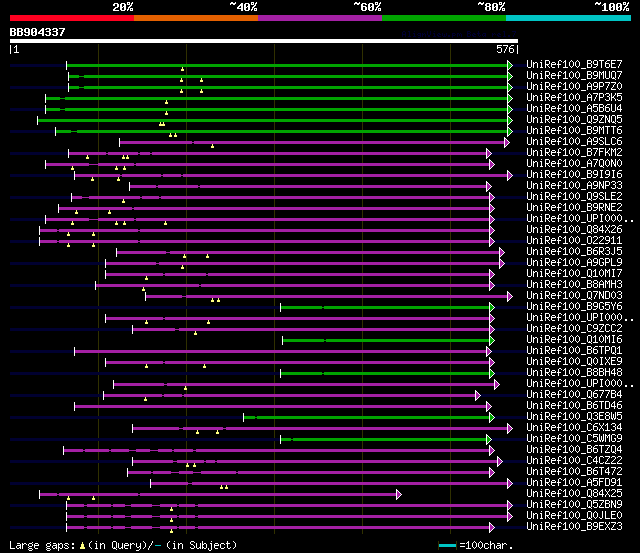Click the green arrowhead ending the C5WMG9 alignment
The height and width of the screenshot is (553, 640).
pos(489,440)
